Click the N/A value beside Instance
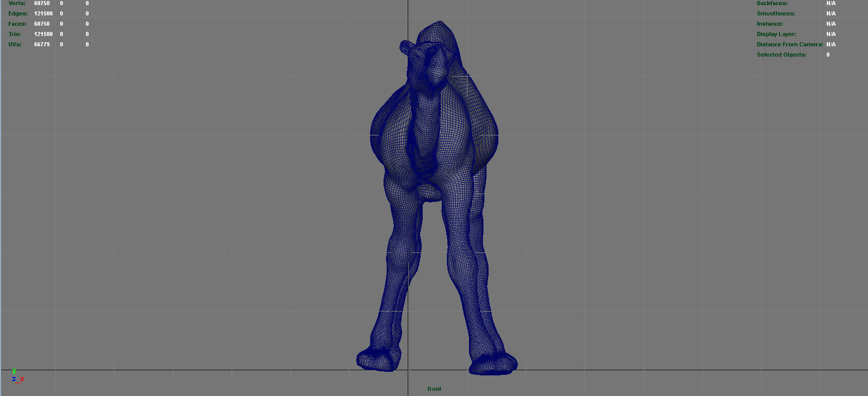The image size is (868, 396). tap(831, 24)
